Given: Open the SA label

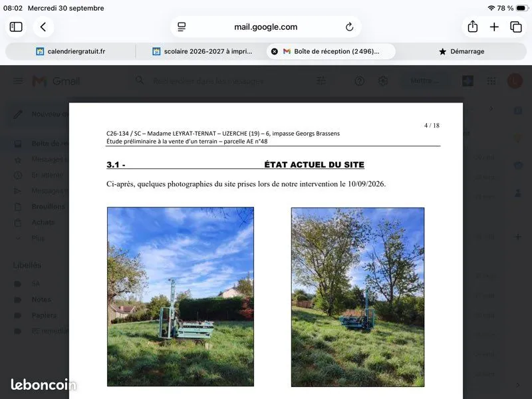Looking at the screenshot, I should click(x=34, y=284).
